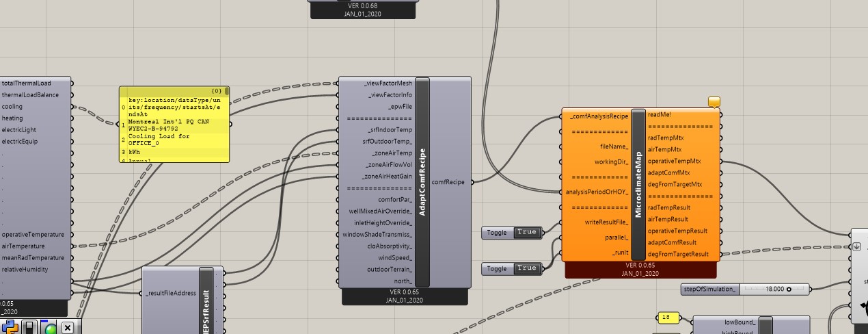Move the stepOfSimulation_ slider knob
Screen dimensions: 868x334
[x=789, y=289]
